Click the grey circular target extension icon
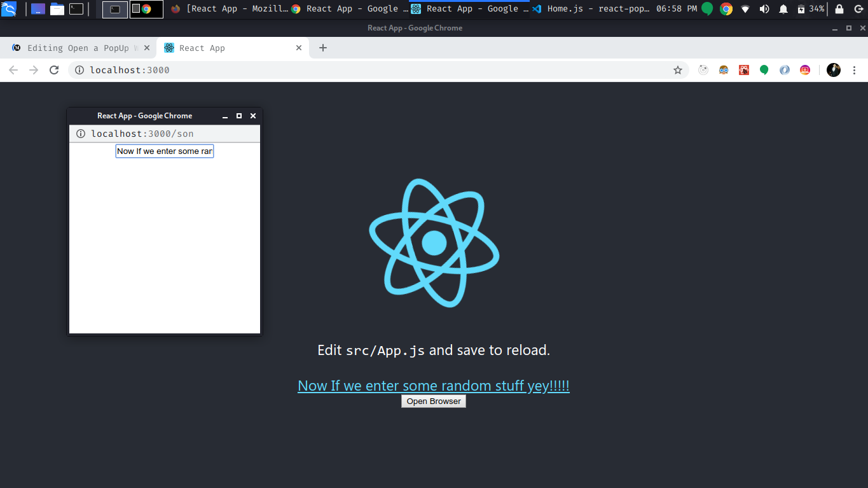Image resolution: width=868 pixels, height=488 pixels. [x=703, y=70]
